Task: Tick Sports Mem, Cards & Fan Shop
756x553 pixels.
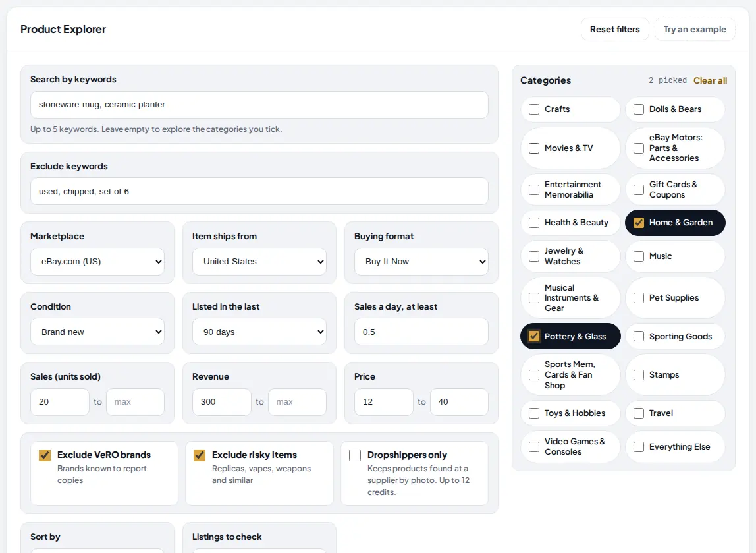Action: tap(534, 375)
